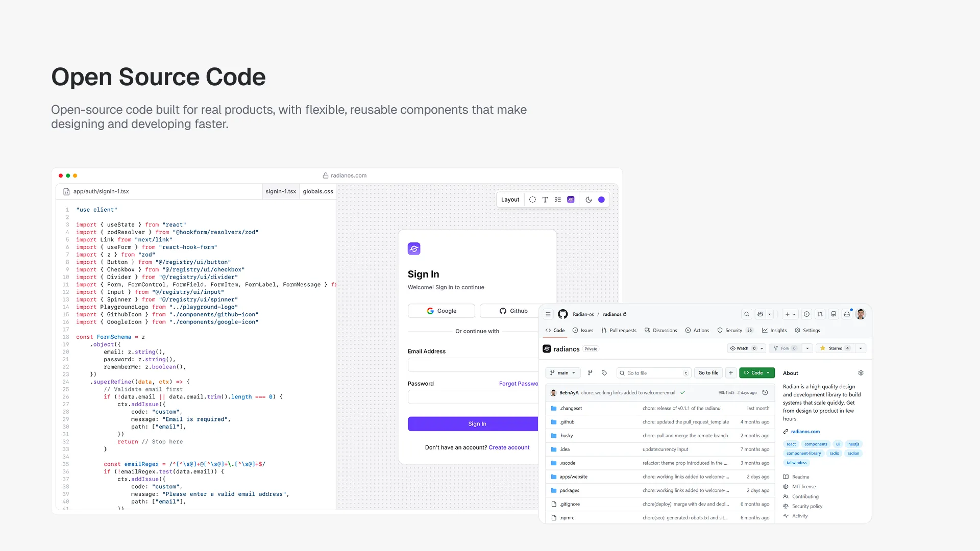
Task: Open the Watch dropdown
Action: [x=747, y=348]
